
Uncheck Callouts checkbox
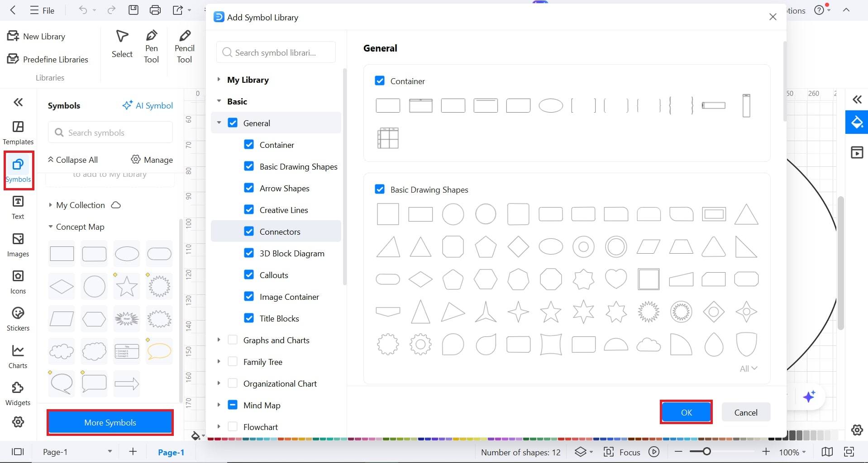(x=249, y=275)
